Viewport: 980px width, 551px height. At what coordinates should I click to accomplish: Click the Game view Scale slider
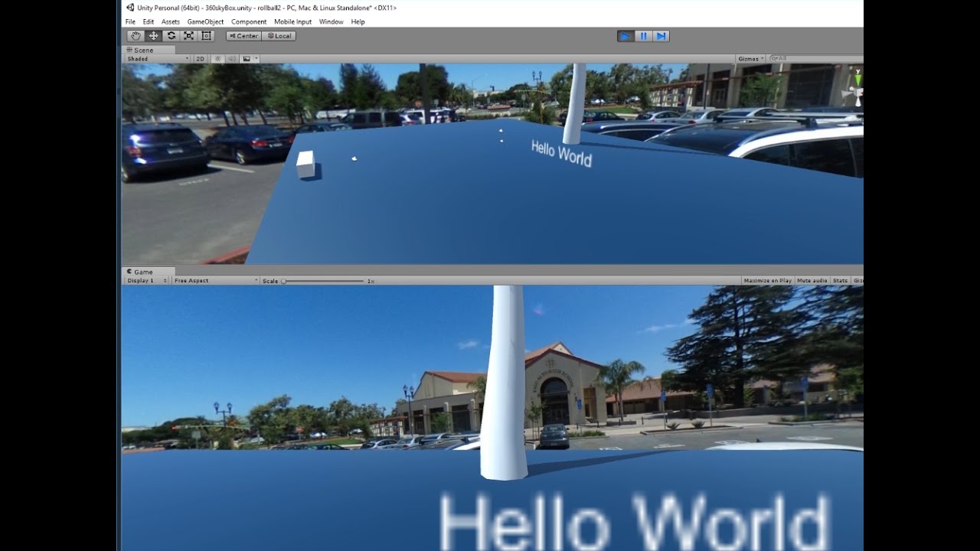323,281
